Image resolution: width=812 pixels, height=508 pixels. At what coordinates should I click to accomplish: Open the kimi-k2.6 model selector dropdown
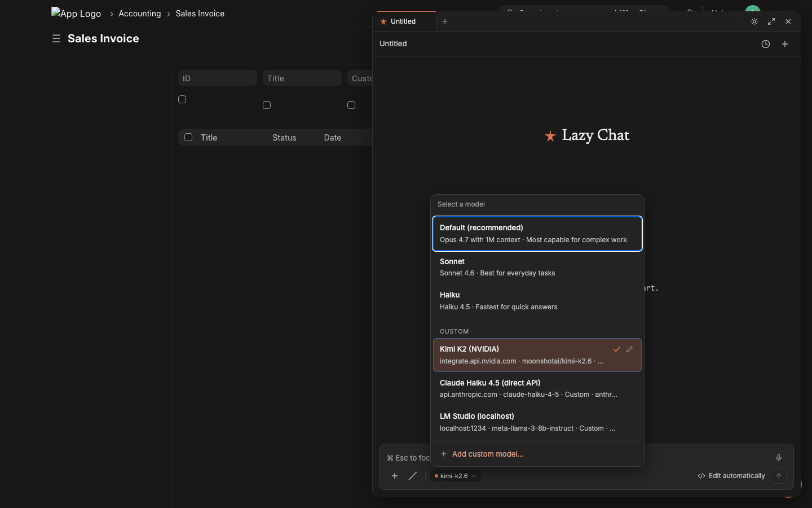[456, 476]
